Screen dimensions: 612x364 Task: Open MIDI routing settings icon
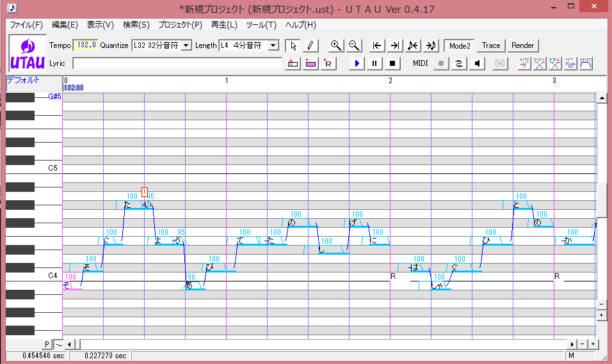pyautogui.click(x=459, y=63)
